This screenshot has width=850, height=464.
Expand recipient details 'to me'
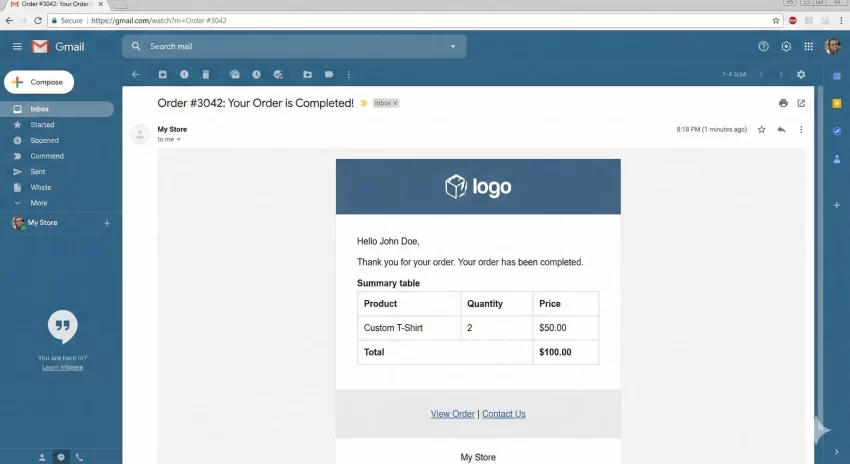(178, 139)
